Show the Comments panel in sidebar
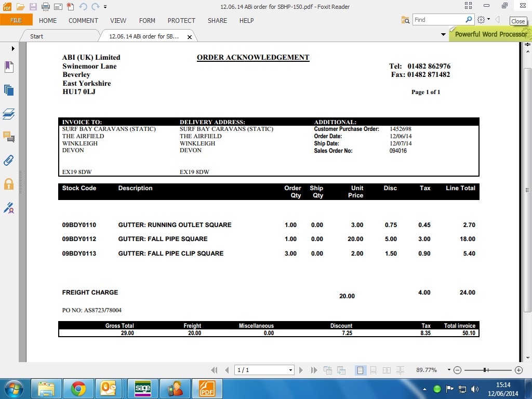Screen dimensions: 532x399 coord(9,137)
